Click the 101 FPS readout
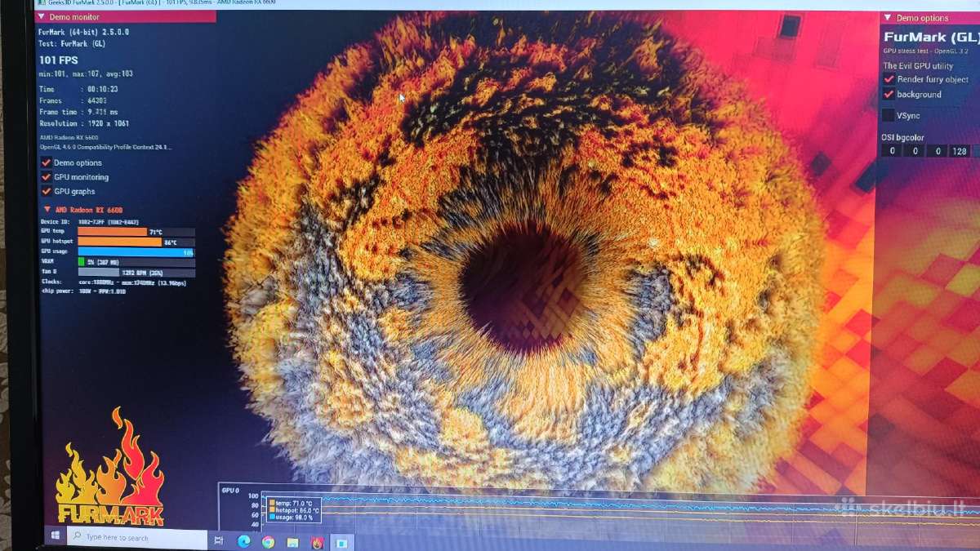The width and height of the screenshot is (980, 551). click(x=58, y=60)
